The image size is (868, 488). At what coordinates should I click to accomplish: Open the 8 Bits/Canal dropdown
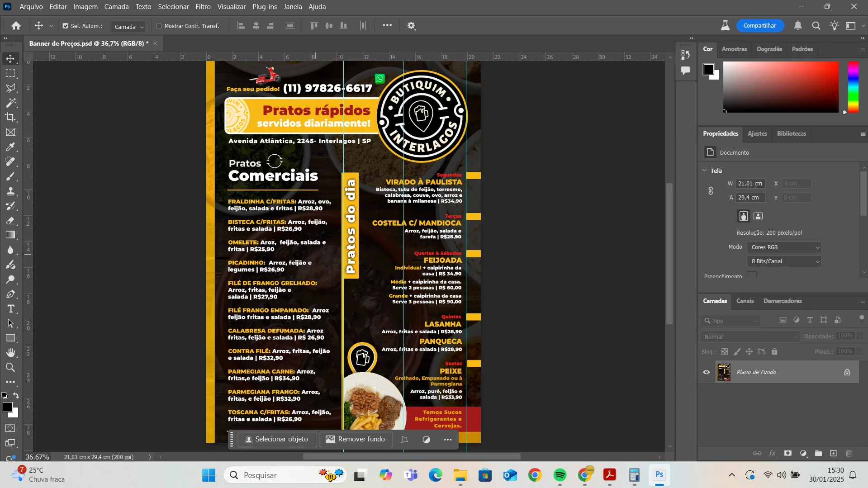[x=784, y=261]
